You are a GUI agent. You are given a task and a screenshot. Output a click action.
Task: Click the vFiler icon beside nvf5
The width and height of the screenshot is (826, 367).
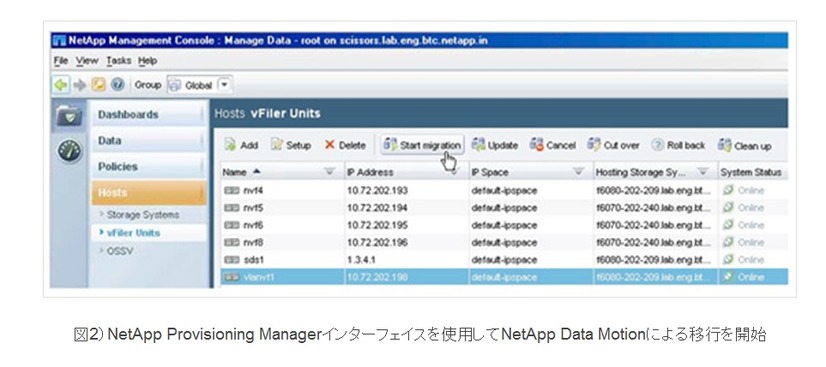[x=231, y=207]
